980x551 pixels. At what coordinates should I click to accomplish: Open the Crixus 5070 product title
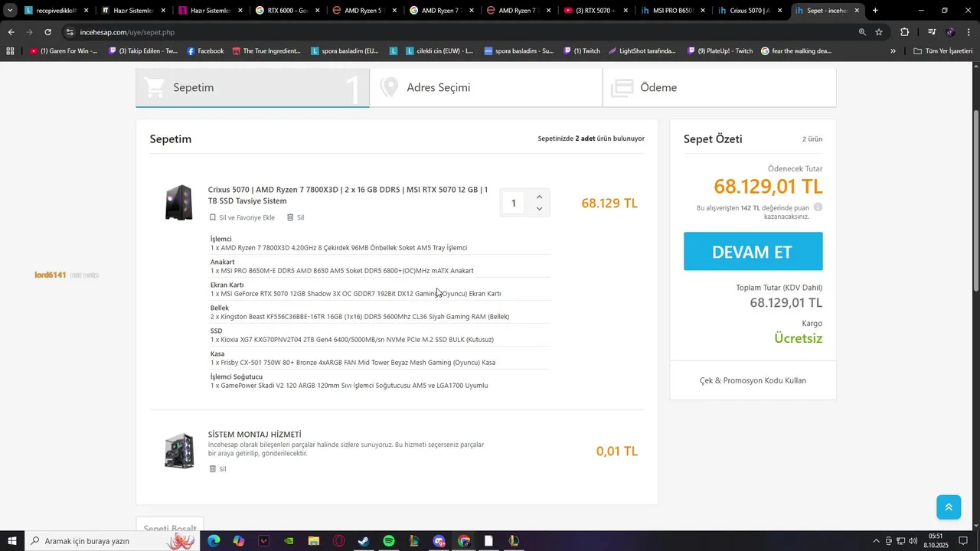tap(348, 195)
